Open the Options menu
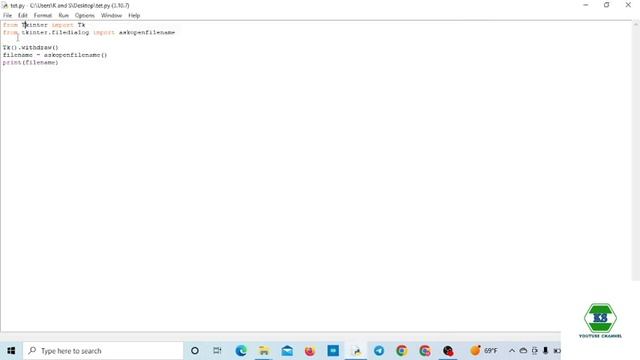This screenshot has height=360, width=640. click(x=84, y=16)
